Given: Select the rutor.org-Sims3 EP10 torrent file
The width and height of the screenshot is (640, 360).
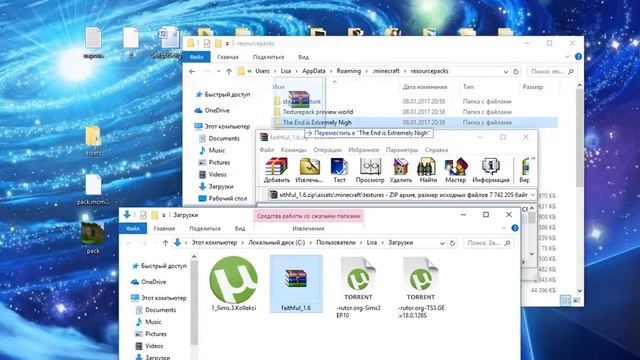Looking at the screenshot, I should [358, 287].
